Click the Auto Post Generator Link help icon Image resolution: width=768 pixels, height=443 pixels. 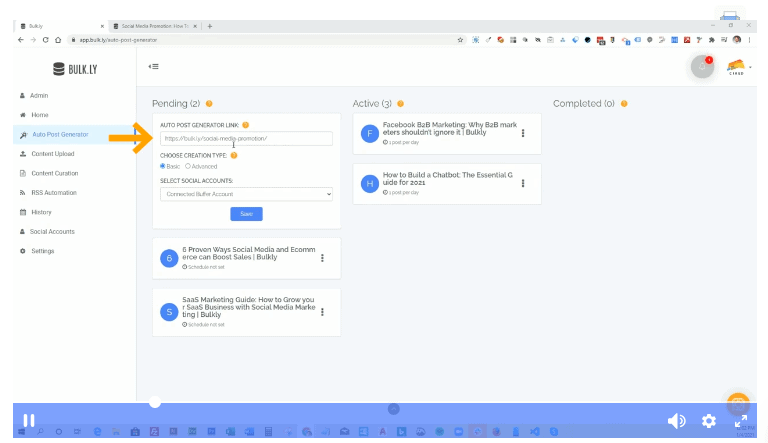[x=245, y=125]
